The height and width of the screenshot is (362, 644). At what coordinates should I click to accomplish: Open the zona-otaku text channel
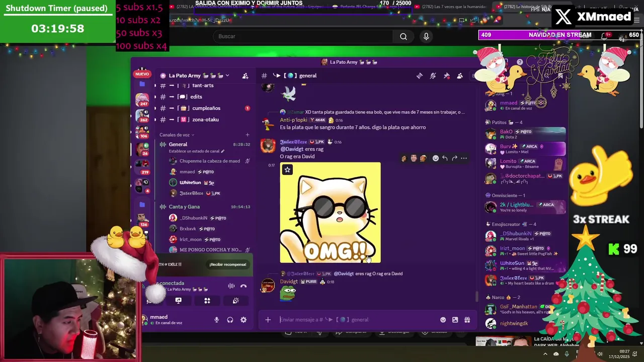click(204, 120)
